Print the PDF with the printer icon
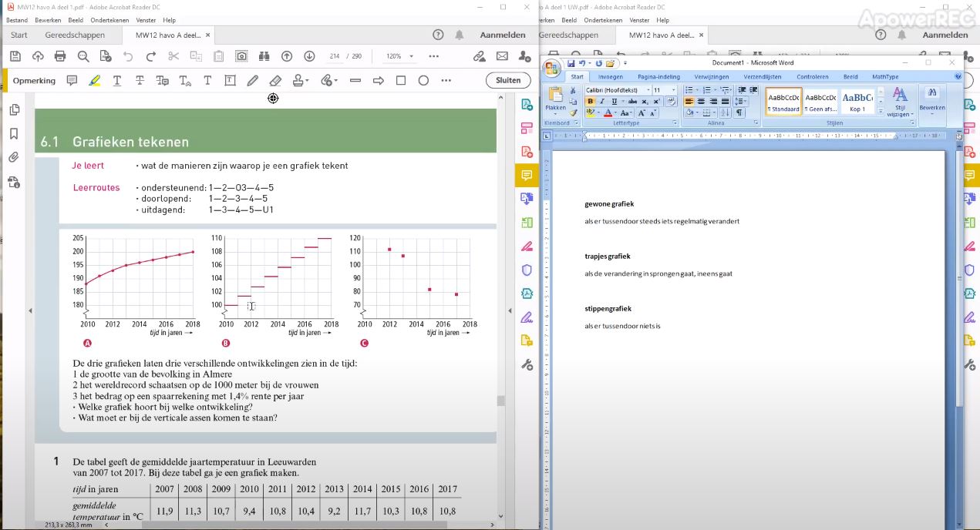The width and height of the screenshot is (980, 530). pyautogui.click(x=60, y=56)
